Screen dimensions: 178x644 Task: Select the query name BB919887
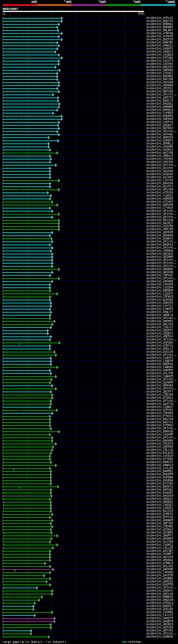click(x=11, y=9)
